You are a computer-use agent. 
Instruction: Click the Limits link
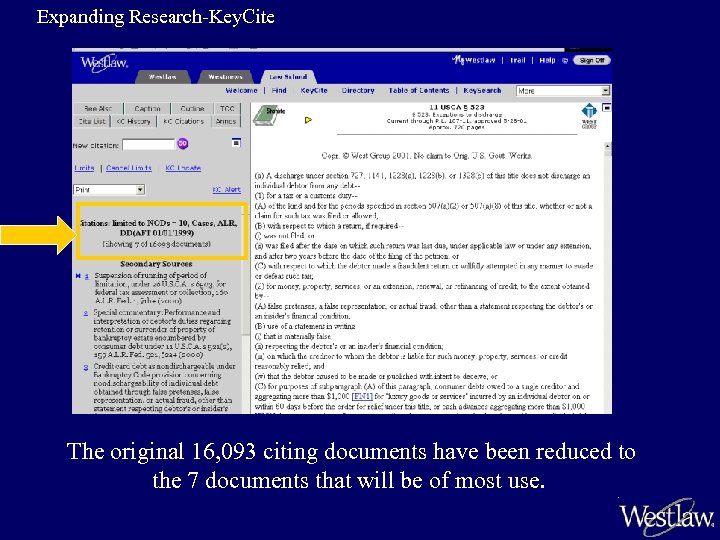point(84,168)
